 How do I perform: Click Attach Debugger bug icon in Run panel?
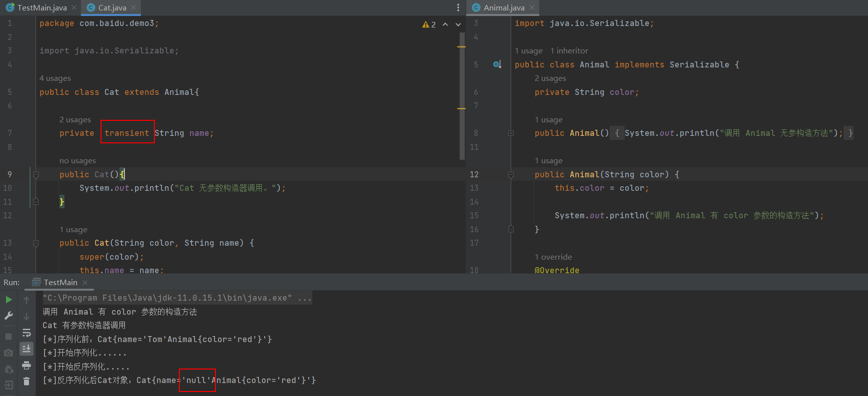[x=8, y=369]
